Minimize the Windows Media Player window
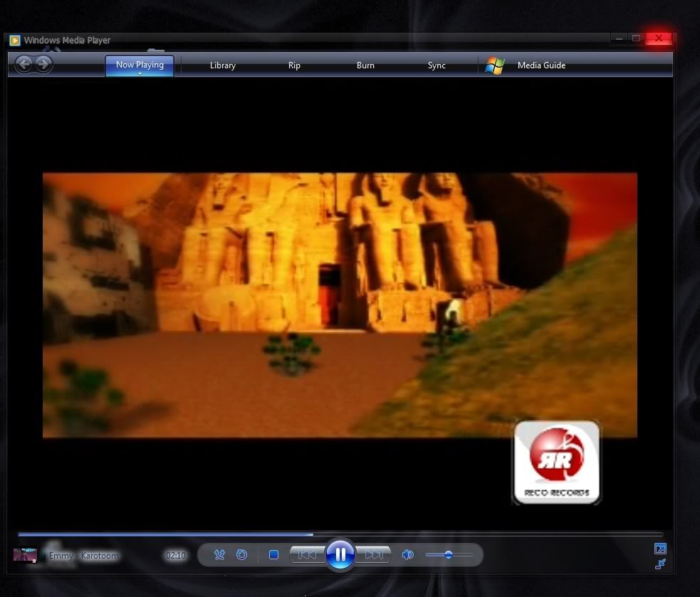The width and height of the screenshot is (700, 597). pyautogui.click(x=620, y=39)
